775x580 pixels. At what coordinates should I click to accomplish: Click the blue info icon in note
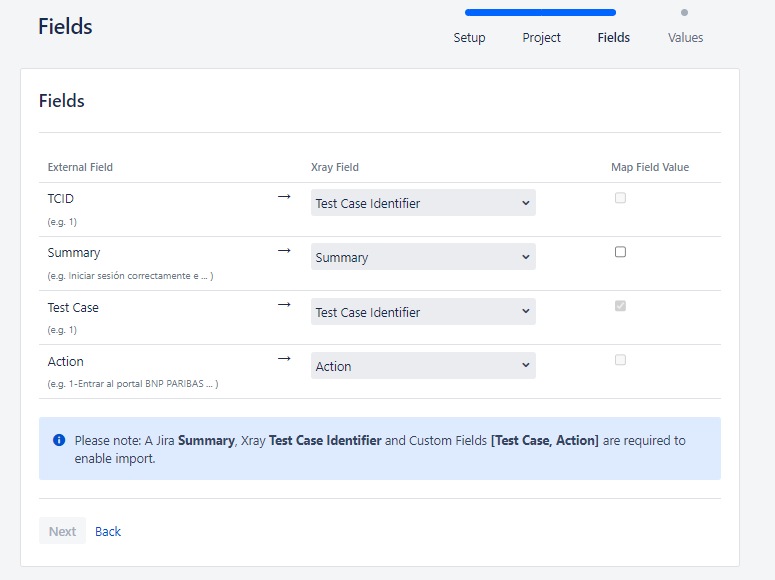pos(59,440)
